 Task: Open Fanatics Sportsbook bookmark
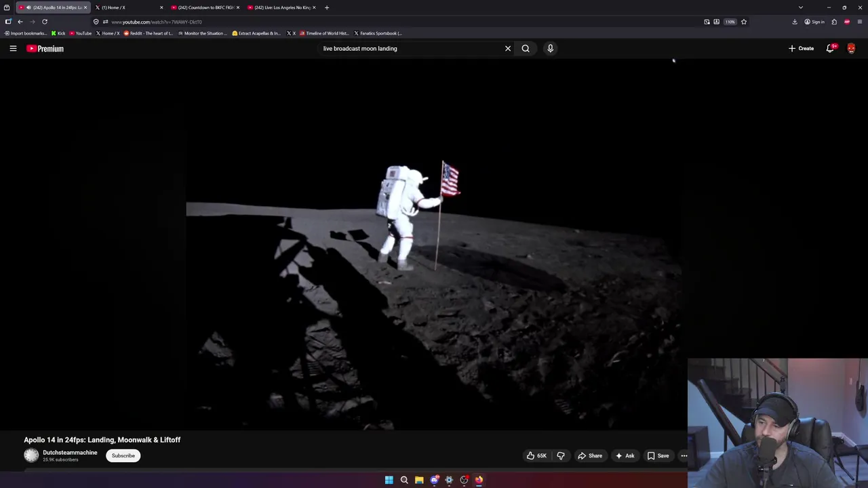pyautogui.click(x=378, y=33)
